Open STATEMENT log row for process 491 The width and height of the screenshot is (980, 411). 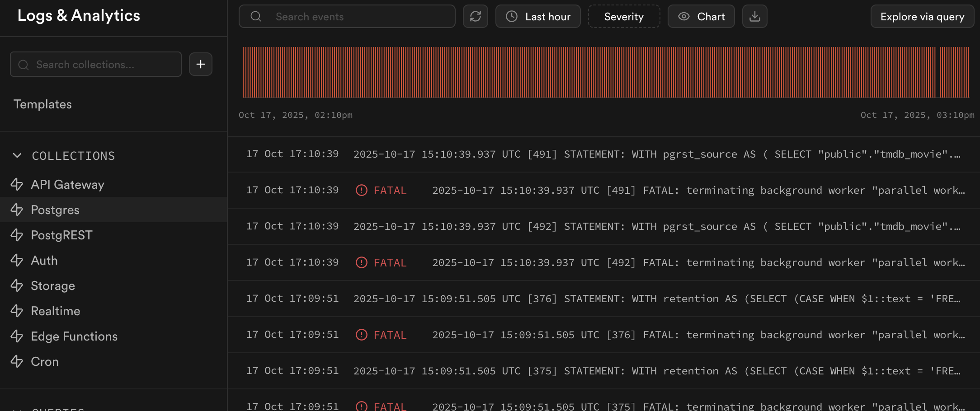coord(604,154)
